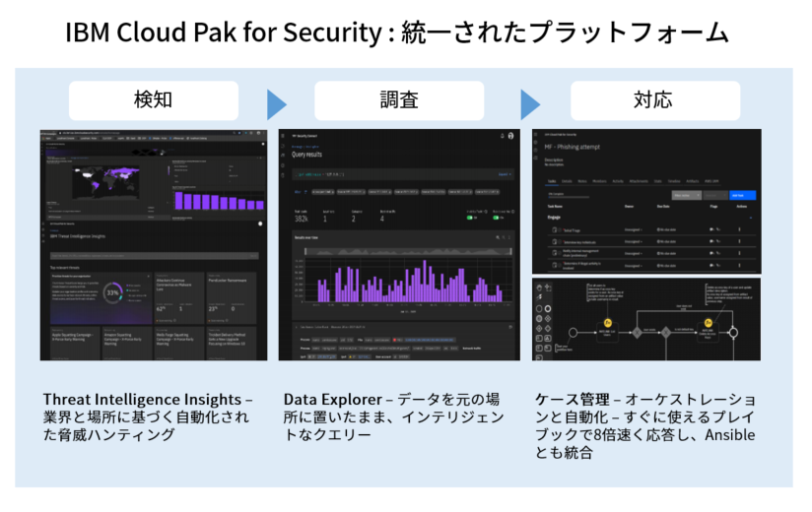Click the 検知 heading box
Image resolution: width=812 pixels, height=512 pixels.
pyautogui.click(x=153, y=100)
